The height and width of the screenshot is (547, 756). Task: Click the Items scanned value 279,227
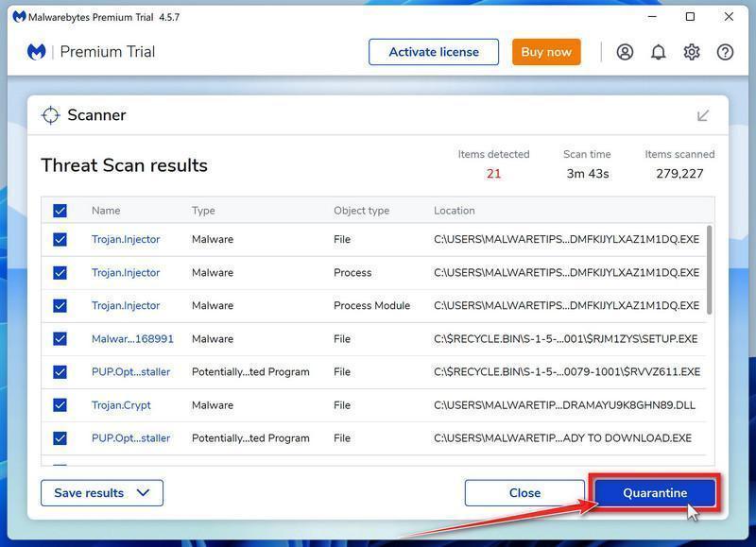click(x=679, y=174)
